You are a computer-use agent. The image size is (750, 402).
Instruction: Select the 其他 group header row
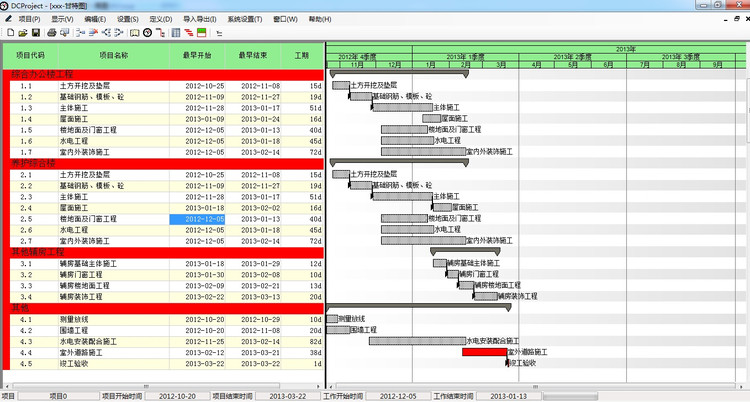(160, 308)
